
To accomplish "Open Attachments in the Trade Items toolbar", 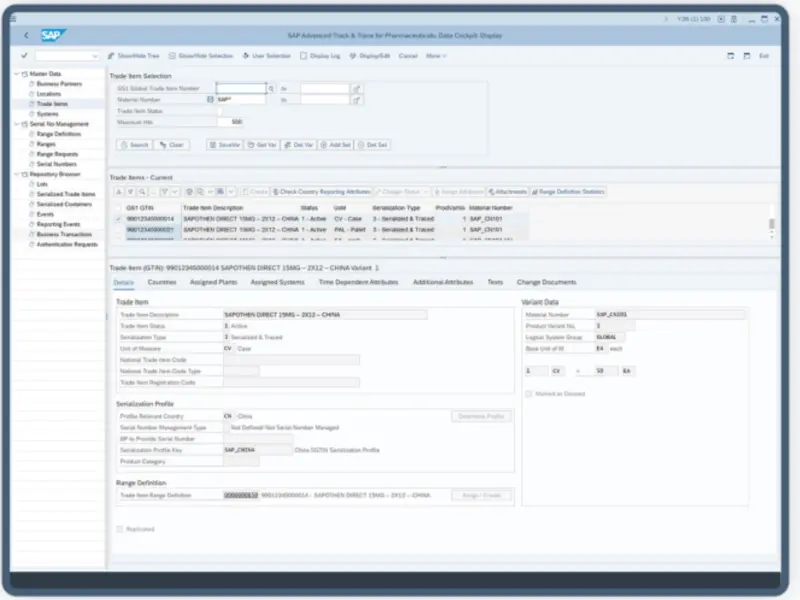I will click(x=508, y=191).
